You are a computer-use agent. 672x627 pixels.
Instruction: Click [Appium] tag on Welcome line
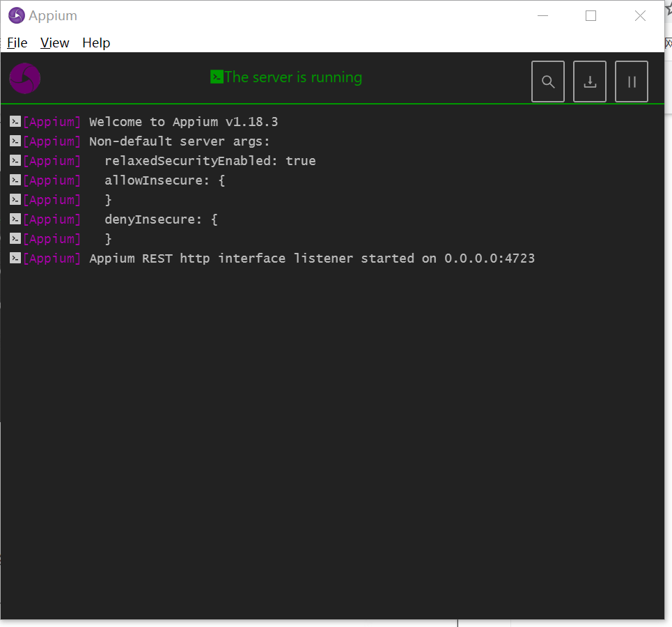[52, 122]
